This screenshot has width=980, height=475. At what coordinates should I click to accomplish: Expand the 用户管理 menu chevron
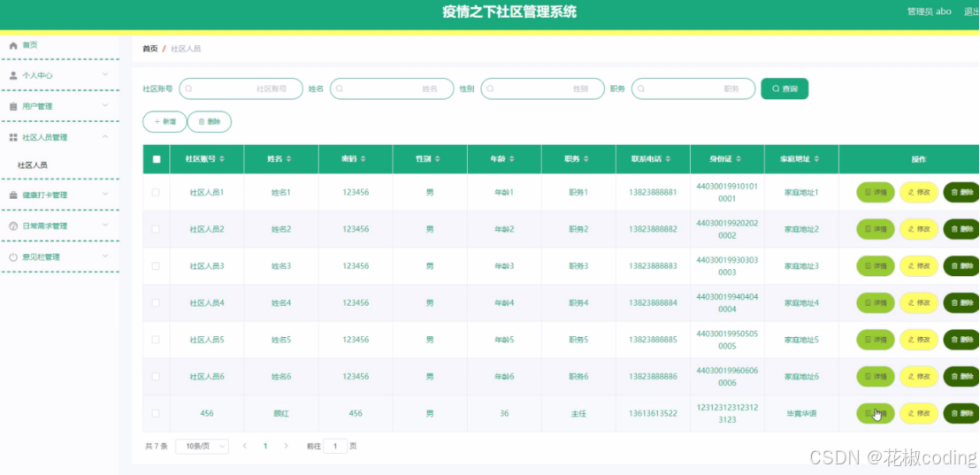point(105,105)
